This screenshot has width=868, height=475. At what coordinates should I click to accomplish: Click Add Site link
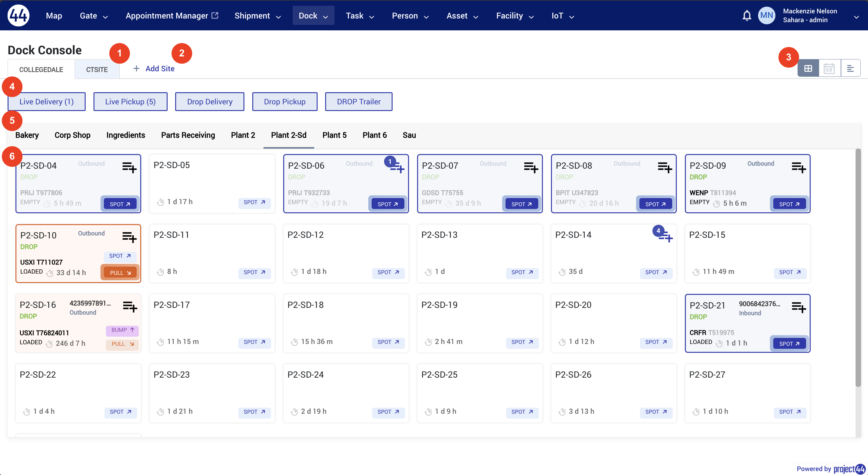click(160, 69)
